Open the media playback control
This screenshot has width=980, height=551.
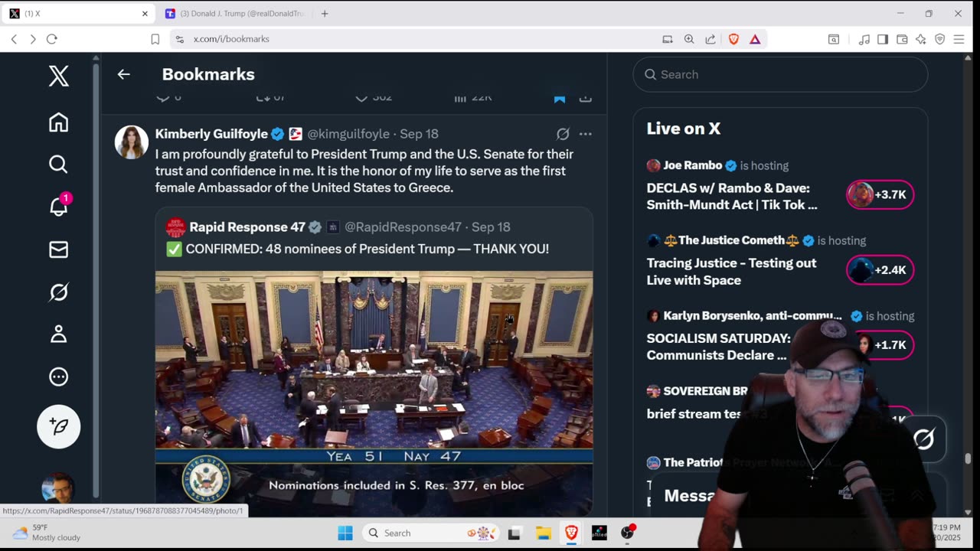[x=864, y=39]
